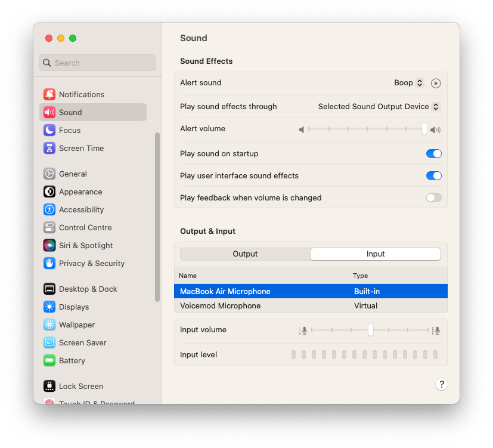This screenshot has height=448, width=493.
Task: Play the alert sound preview
Action: point(436,84)
